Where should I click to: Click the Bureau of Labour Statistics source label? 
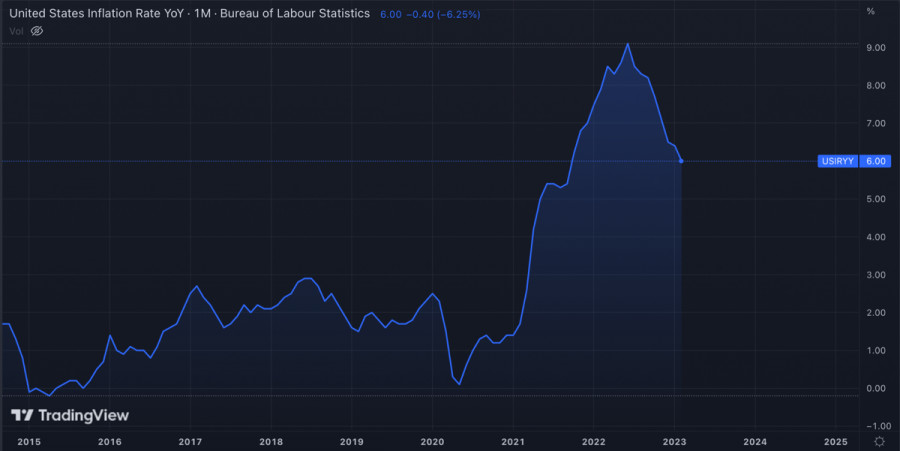pyautogui.click(x=295, y=13)
